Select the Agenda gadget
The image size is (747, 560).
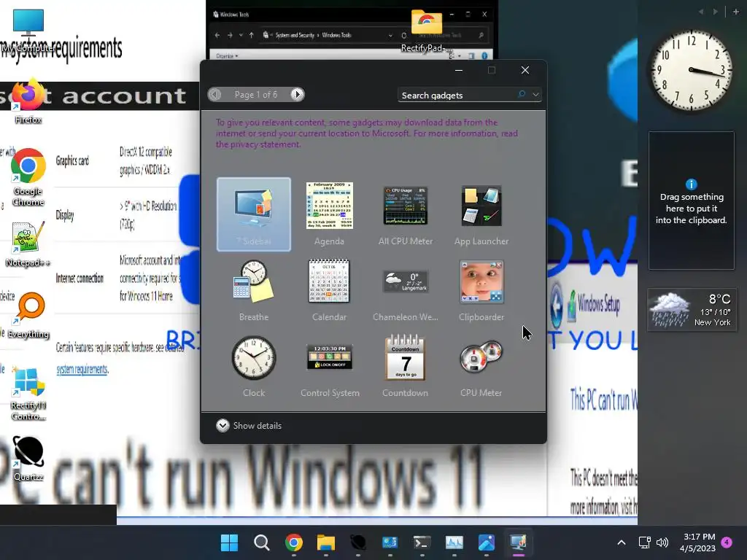pyautogui.click(x=329, y=214)
